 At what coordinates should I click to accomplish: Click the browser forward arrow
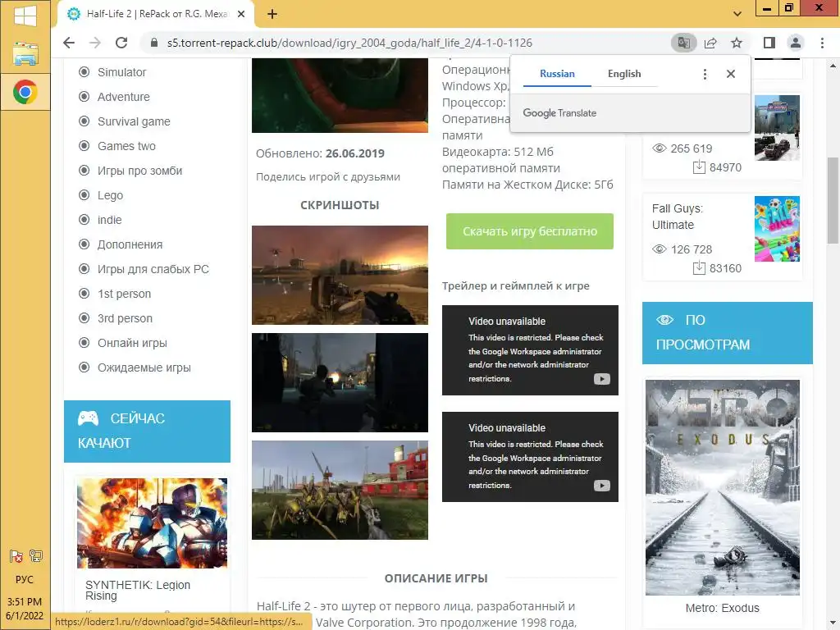(x=95, y=43)
